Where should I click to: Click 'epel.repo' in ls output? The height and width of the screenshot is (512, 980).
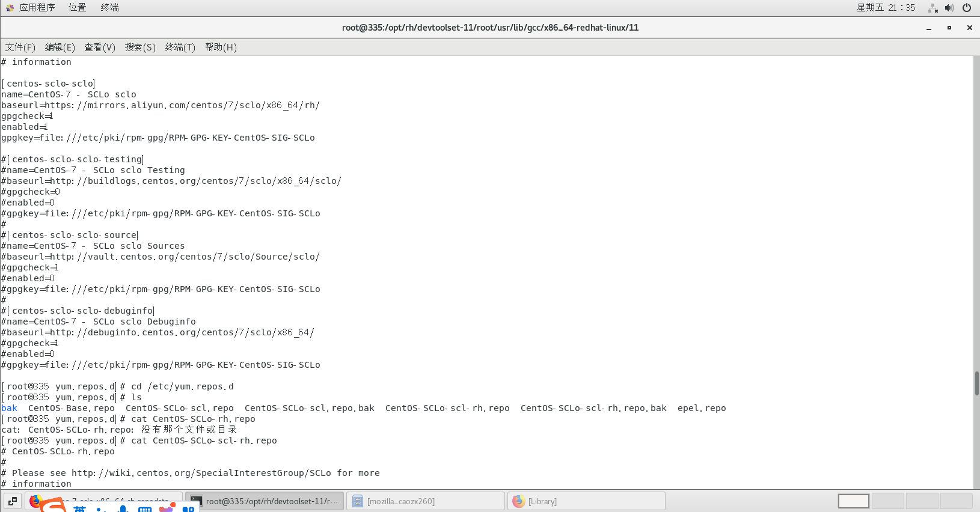click(x=702, y=408)
